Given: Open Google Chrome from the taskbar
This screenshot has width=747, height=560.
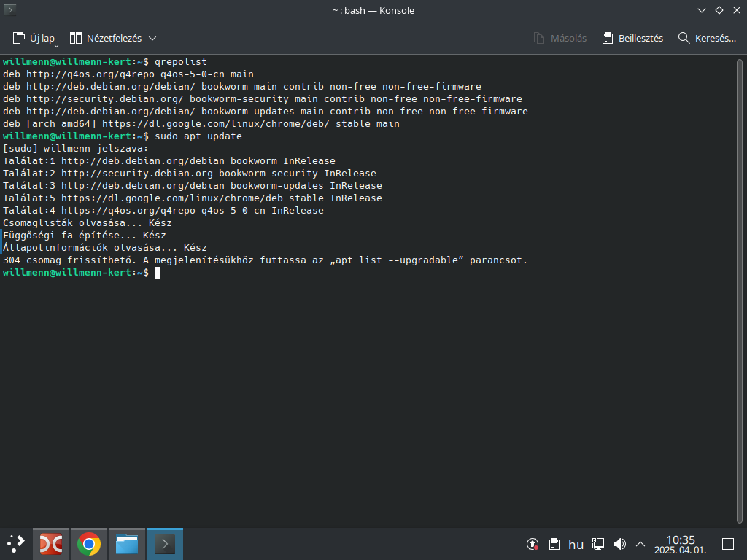Looking at the screenshot, I should 89,544.
